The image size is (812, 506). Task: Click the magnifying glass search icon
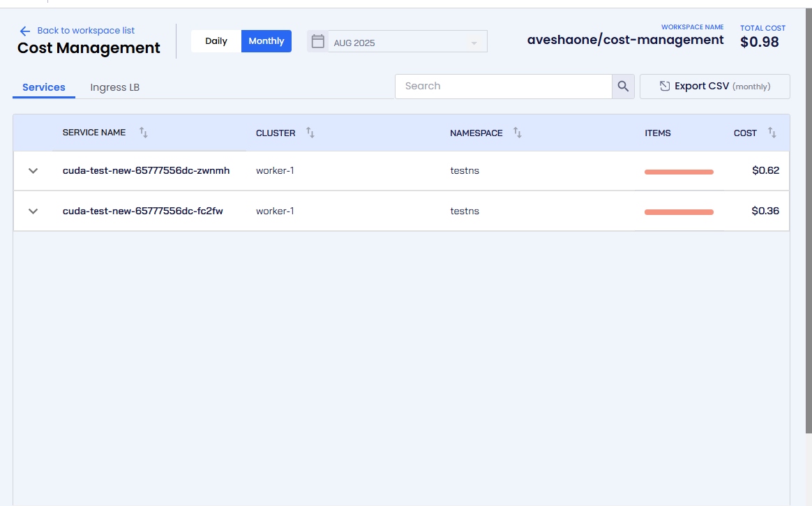[623, 87]
